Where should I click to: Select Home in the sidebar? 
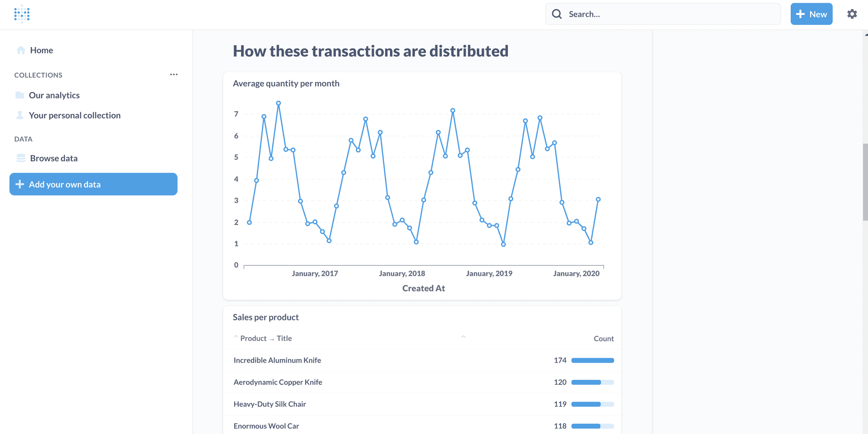pyautogui.click(x=41, y=50)
